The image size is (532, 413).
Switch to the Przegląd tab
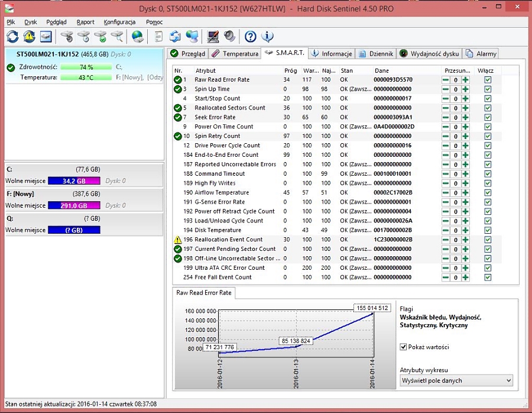click(189, 54)
